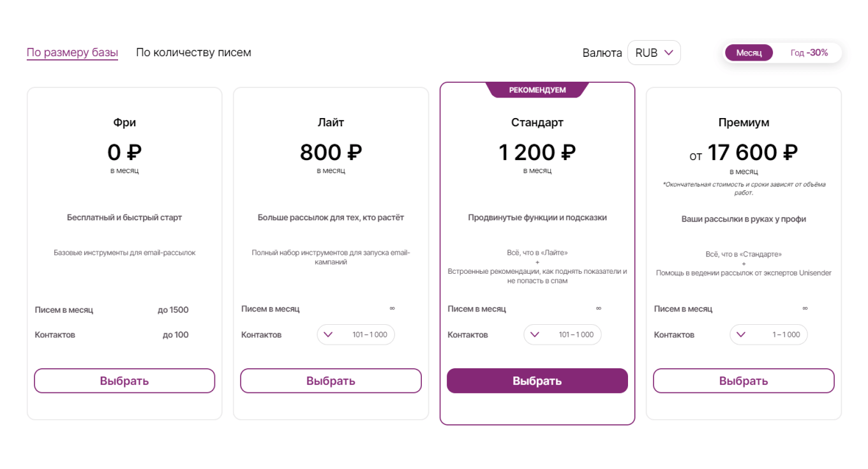Open the По размеру базы tab
The height and width of the screenshot is (469, 868).
point(71,52)
